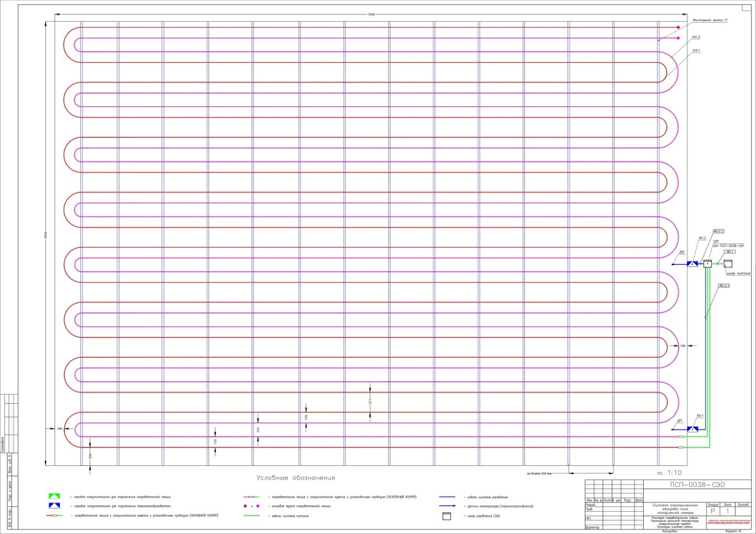Click the blue junction box labeled В0.1
Screen dimensions: 756x534
(x=692, y=429)
